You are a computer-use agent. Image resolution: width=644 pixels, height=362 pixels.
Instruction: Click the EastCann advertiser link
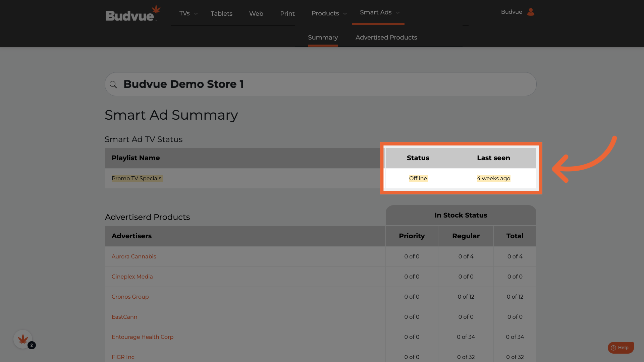coord(124,317)
